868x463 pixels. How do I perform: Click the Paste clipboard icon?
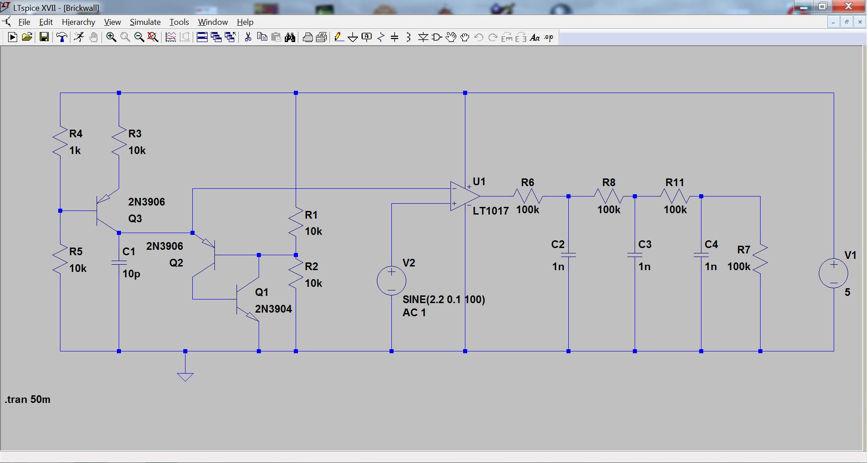click(x=276, y=37)
